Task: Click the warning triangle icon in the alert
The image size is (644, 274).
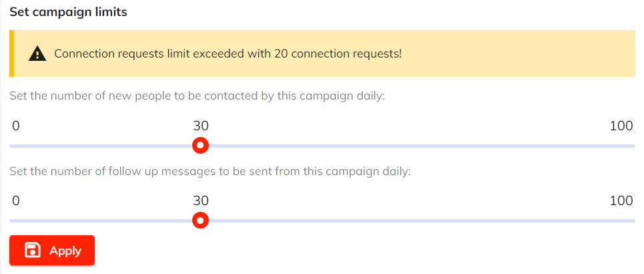Action: click(37, 53)
